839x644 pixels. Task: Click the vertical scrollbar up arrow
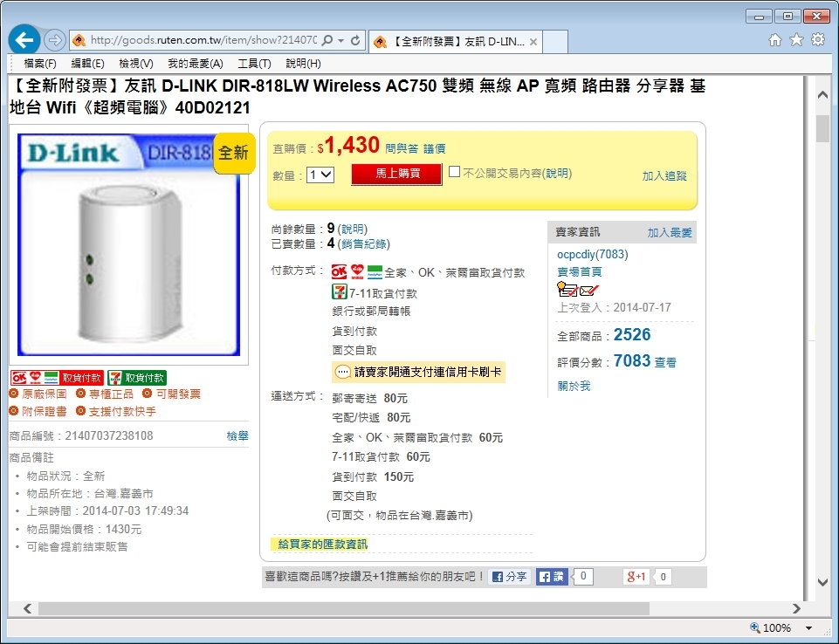tap(823, 94)
